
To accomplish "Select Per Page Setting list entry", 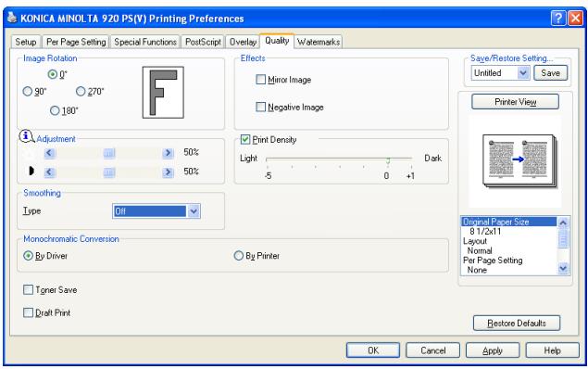I will (493, 261).
